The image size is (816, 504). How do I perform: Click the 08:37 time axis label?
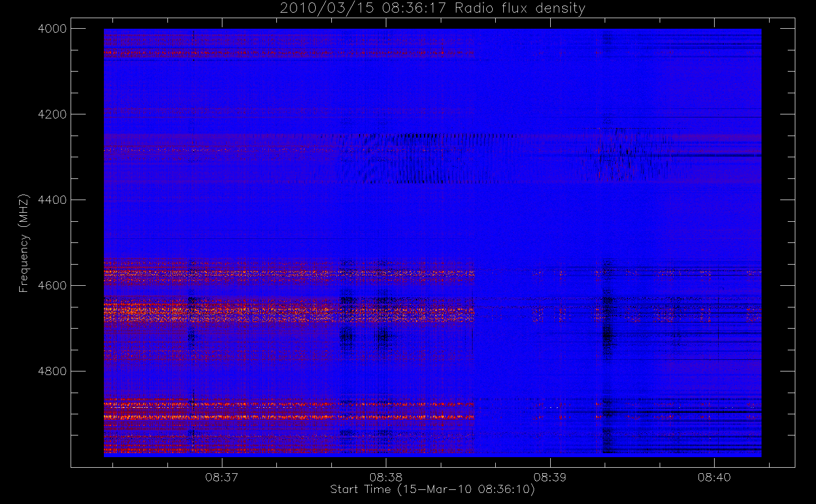(x=222, y=477)
